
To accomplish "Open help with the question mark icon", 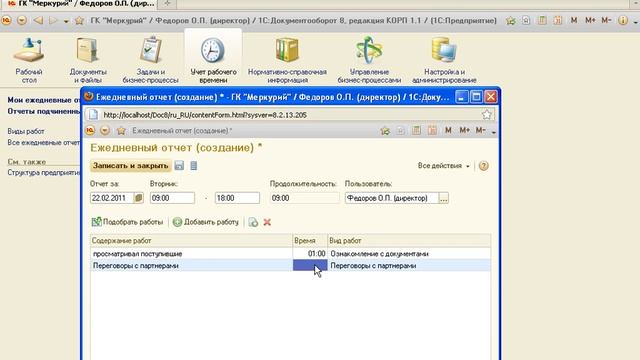I will click(x=484, y=166).
